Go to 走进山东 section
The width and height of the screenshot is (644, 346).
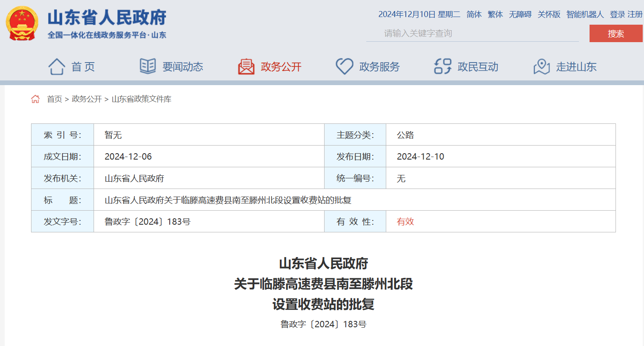pyautogui.click(x=576, y=67)
